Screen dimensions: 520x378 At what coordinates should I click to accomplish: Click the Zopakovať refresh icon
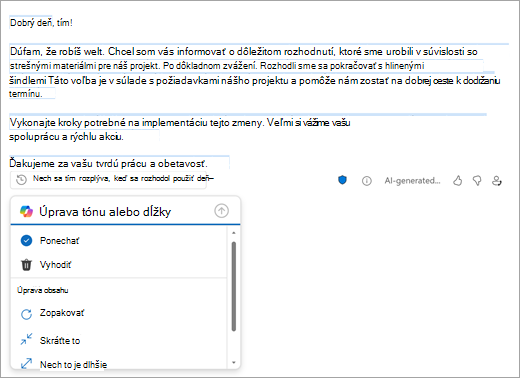(x=26, y=314)
